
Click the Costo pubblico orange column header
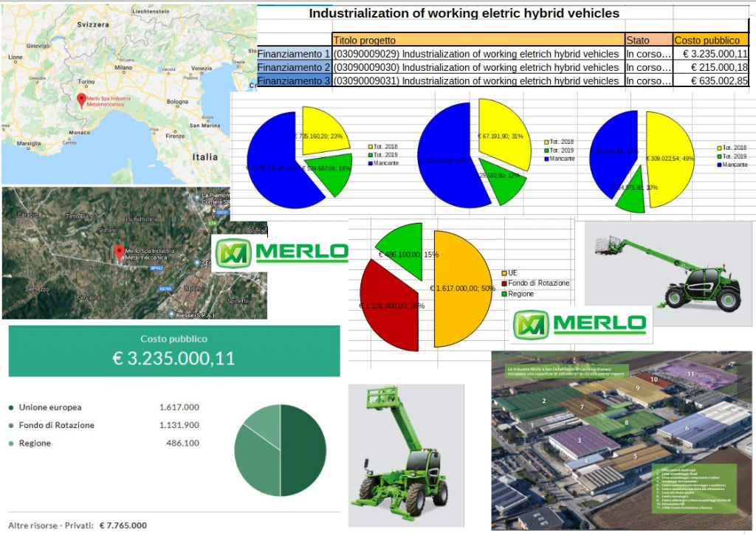pos(711,40)
